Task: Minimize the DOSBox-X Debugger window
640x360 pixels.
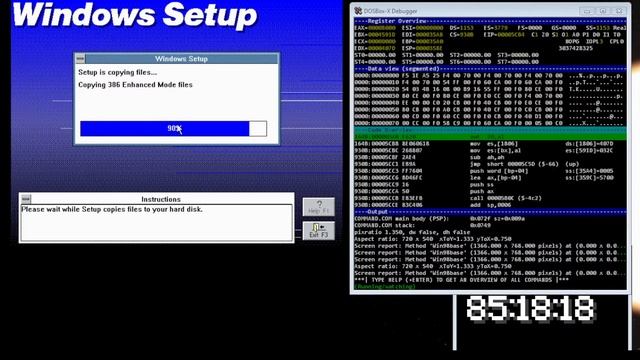Action: [x=587, y=11]
